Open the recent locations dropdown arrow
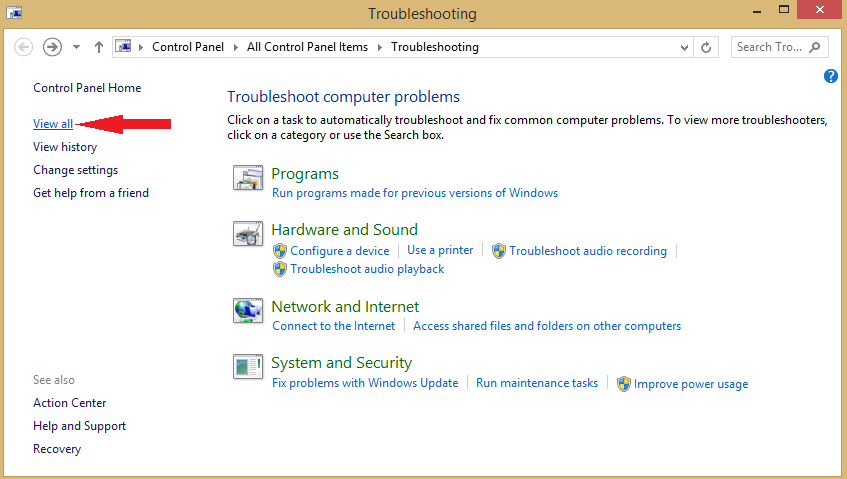Image resolution: width=847 pixels, height=479 pixels. 76,47
